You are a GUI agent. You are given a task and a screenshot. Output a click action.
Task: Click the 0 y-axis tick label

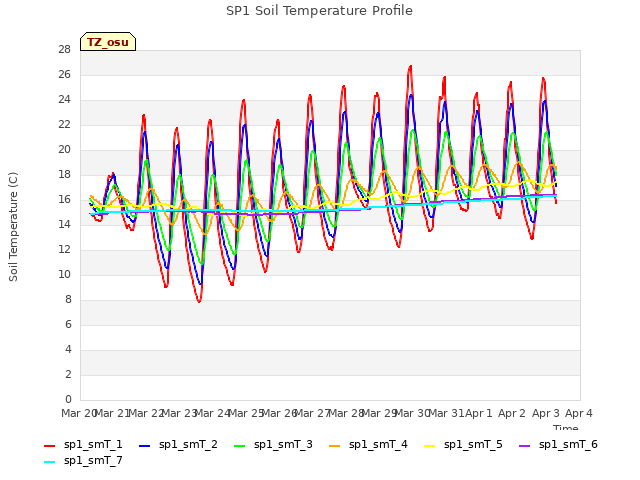click(68, 399)
